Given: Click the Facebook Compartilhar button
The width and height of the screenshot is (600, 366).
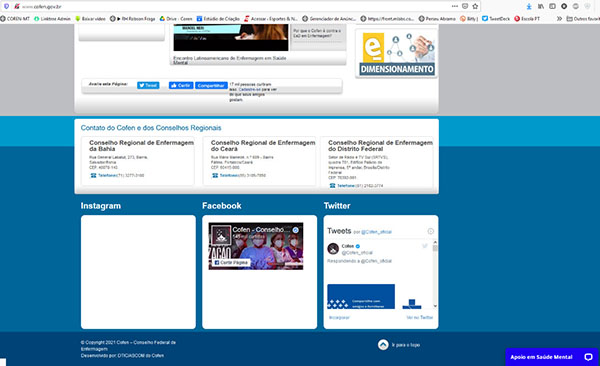Looking at the screenshot, I should [211, 85].
